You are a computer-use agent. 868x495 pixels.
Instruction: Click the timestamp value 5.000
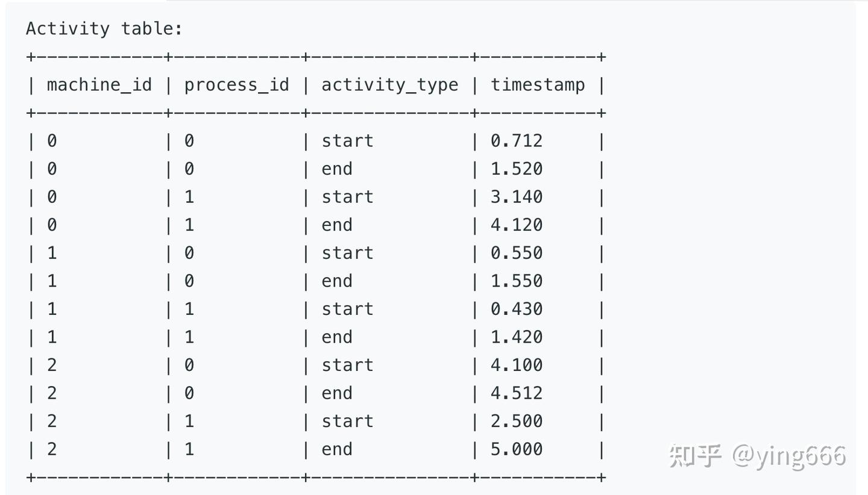(517, 449)
